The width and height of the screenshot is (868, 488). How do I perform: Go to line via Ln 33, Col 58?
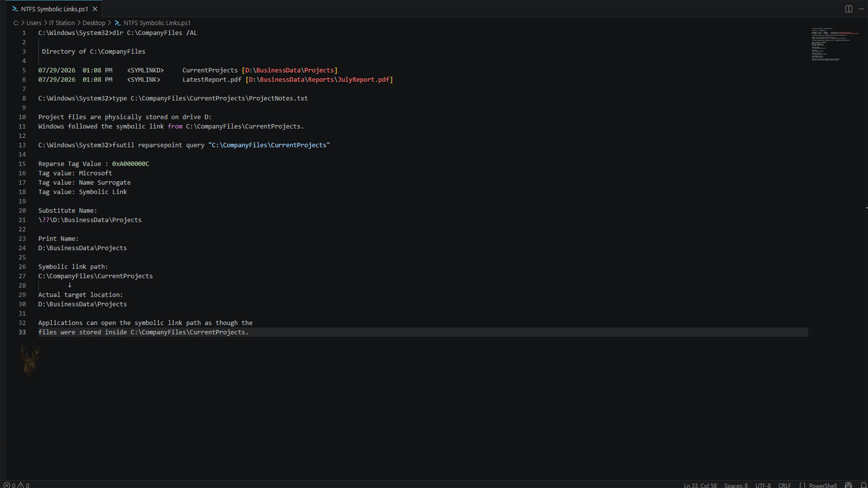[700, 485]
